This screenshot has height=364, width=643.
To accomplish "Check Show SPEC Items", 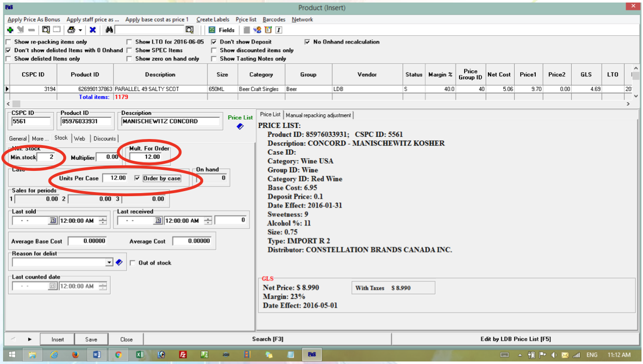I will coord(130,51).
